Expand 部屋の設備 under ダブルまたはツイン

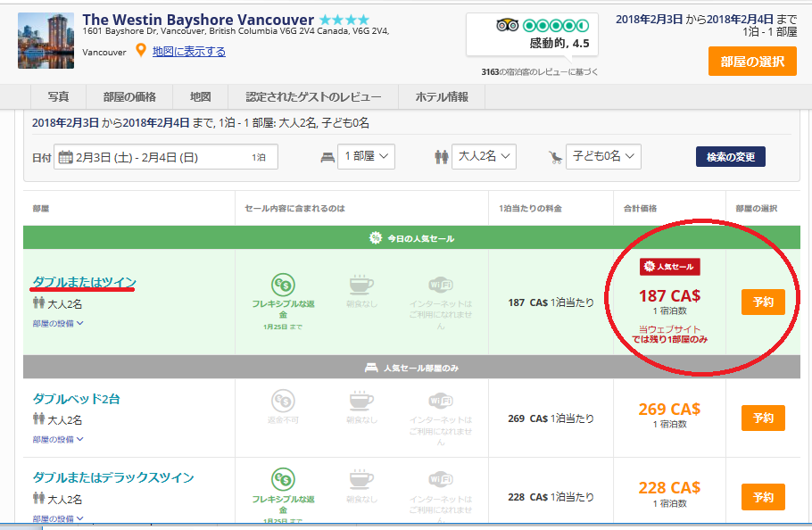pos(58,324)
